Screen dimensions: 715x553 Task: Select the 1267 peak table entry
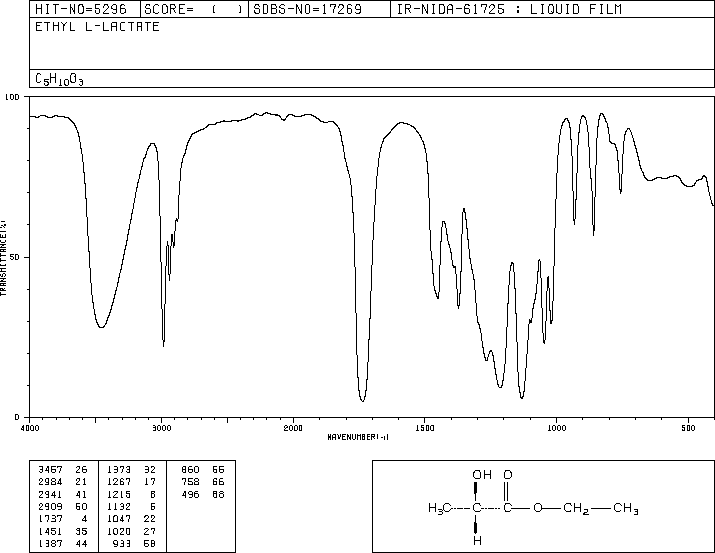coord(132,482)
